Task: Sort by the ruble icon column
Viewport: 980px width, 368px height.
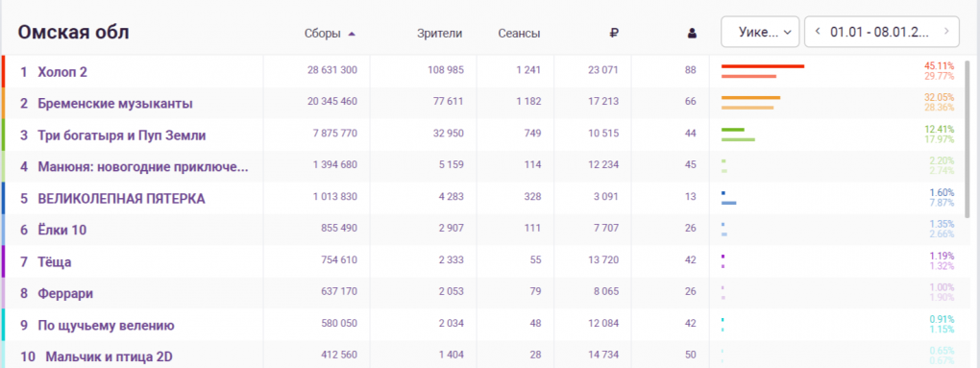Action: click(x=614, y=34)
